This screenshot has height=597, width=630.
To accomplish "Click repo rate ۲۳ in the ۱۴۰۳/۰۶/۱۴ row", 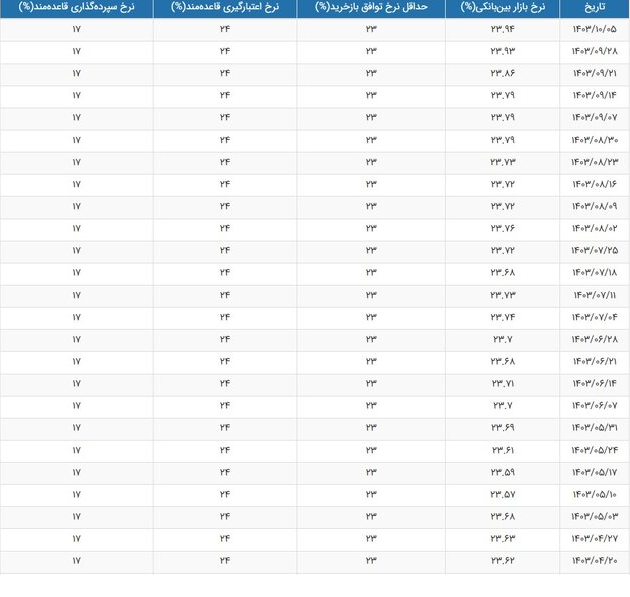I will coord(371,383).
